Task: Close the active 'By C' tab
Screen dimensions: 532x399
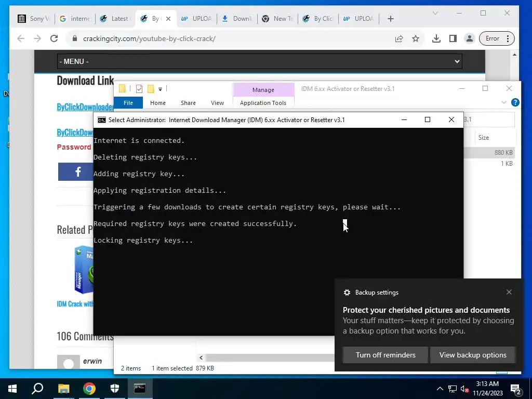Action: tap(168, 19)
